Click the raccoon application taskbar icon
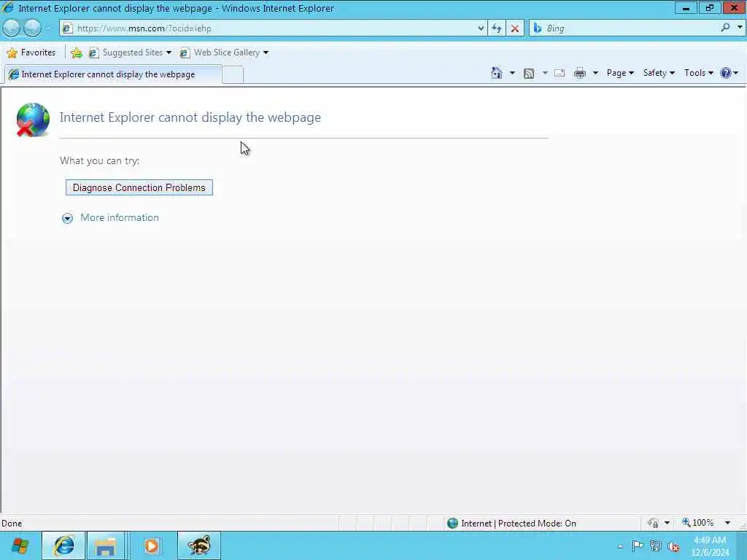 [198, 545]
